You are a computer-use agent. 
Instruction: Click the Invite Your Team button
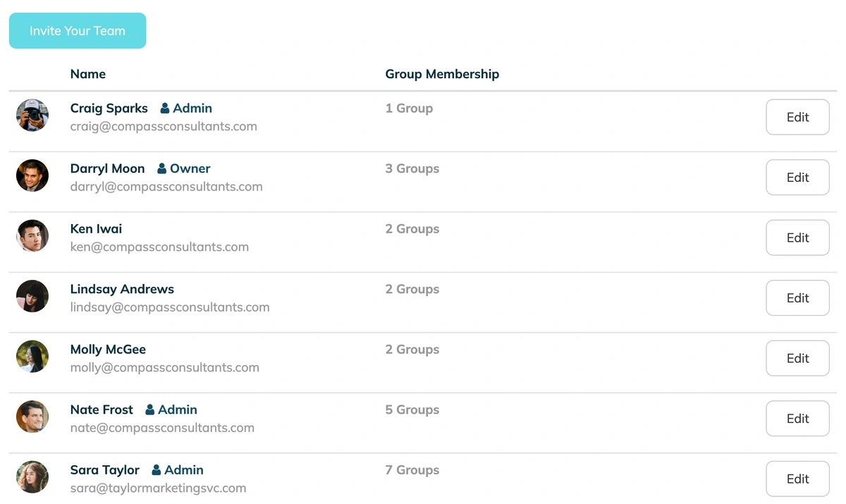tap(78, 31)
